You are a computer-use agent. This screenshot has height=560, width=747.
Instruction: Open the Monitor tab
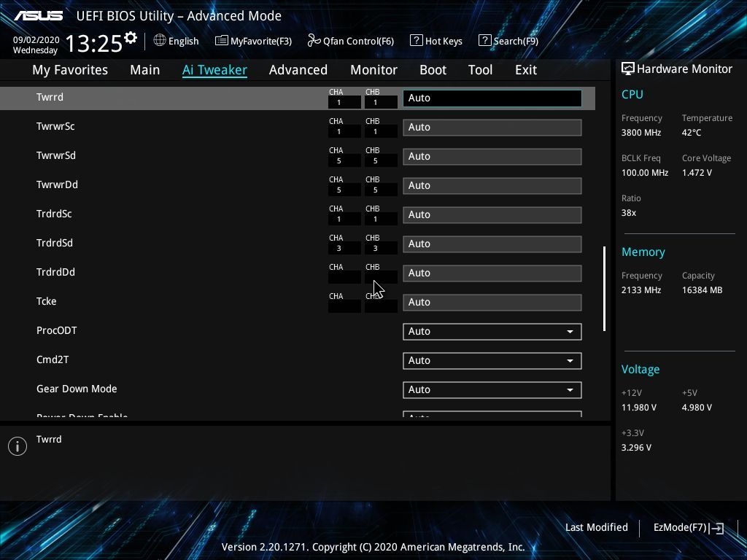[373, 70]
